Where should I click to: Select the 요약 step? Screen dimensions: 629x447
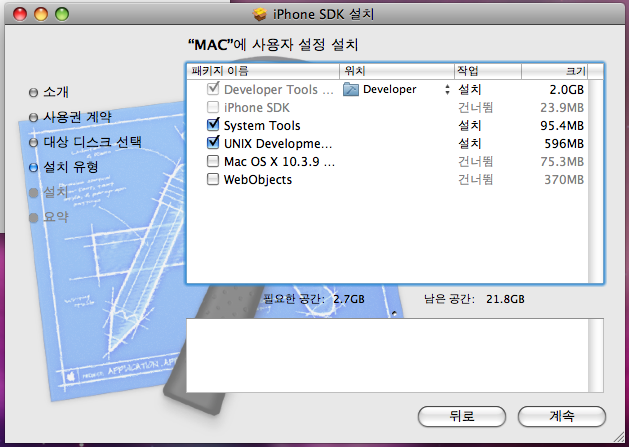(49, 217)
